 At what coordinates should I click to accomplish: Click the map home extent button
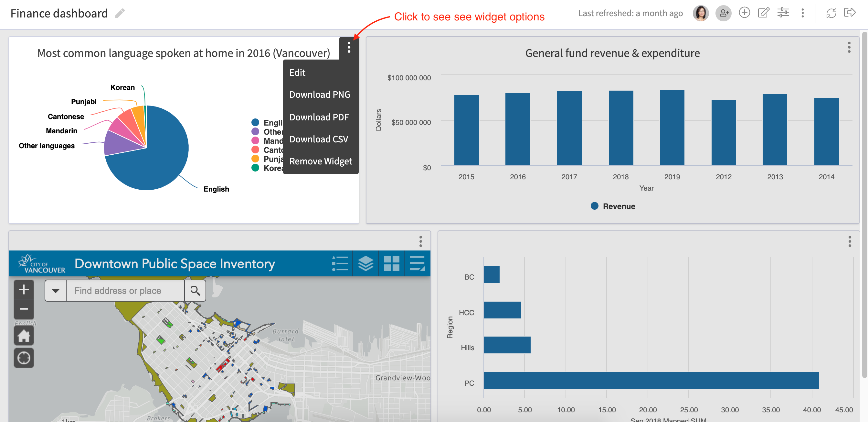(x=24, y=336)
